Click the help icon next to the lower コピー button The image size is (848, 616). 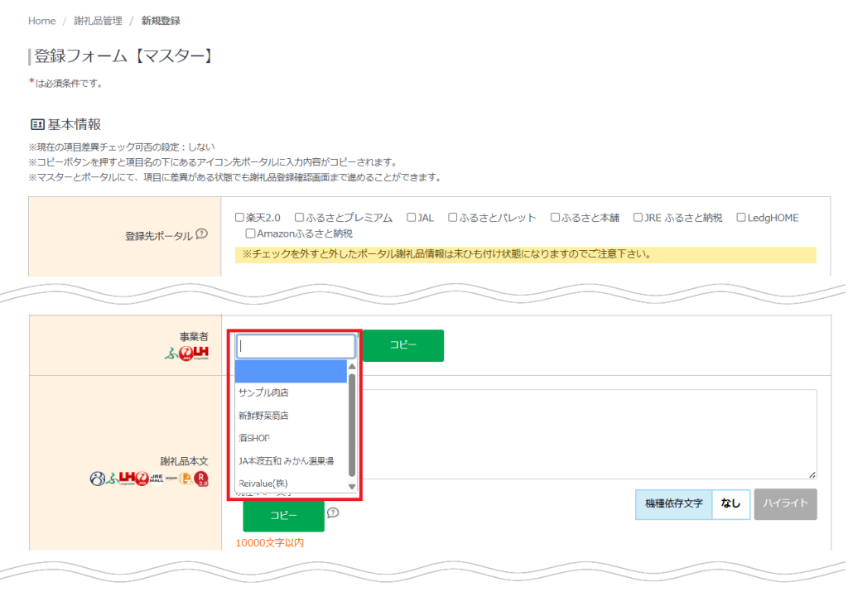click(333, 513)
